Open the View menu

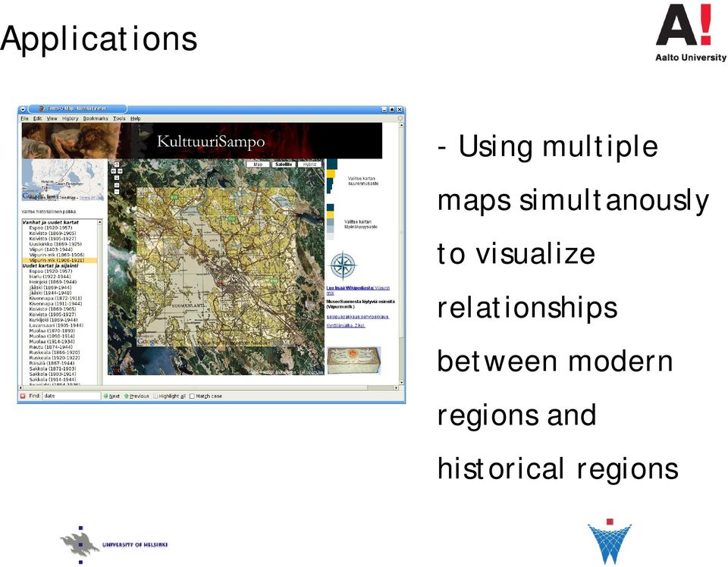pyautogui.click(x=52, y=118)
